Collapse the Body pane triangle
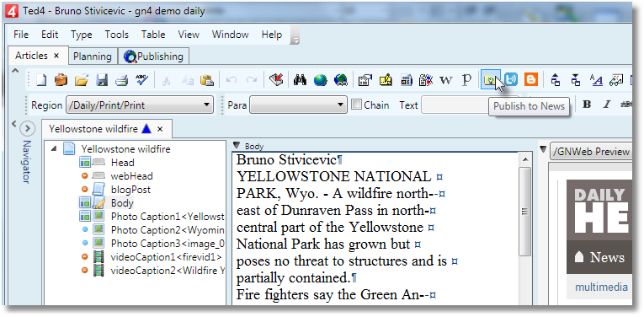644x317 pixels. 237,145
